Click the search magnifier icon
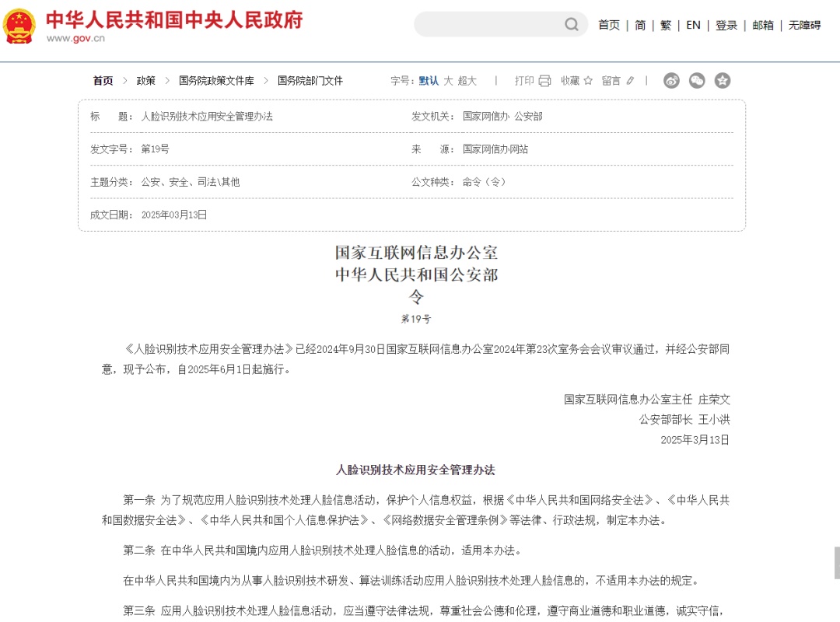 pyautogui.click(x=572, y=25)
